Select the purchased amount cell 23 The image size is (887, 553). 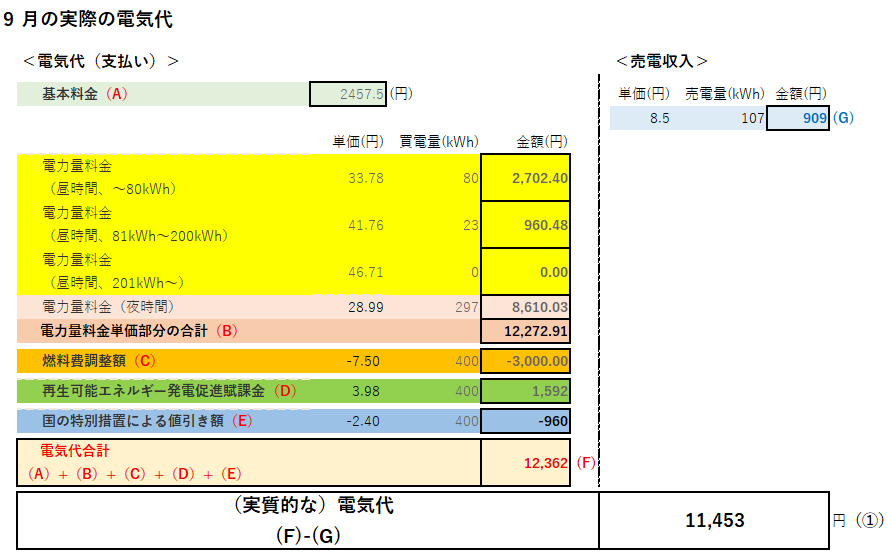coord(471,225)
